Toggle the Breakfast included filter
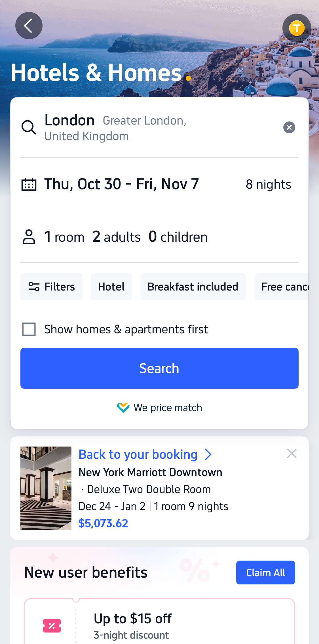This screenshot has width=319, height=644. click(x=193, y=287)
